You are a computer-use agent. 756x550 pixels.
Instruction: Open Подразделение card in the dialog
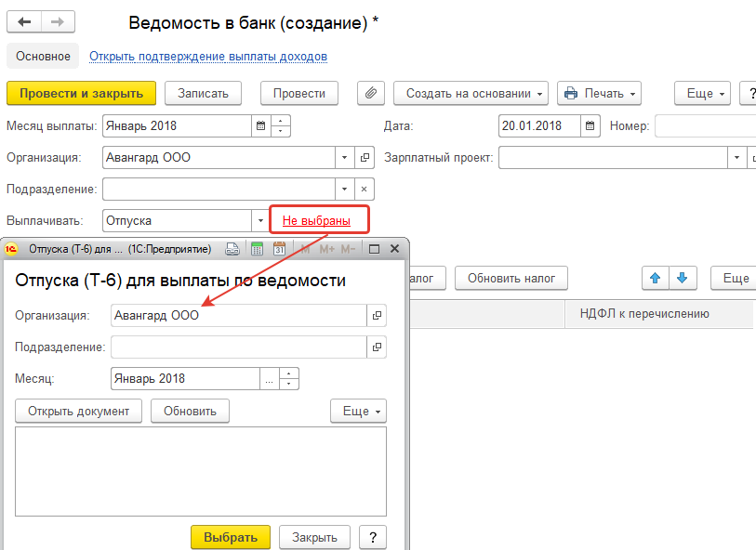(x=377, y=347)
